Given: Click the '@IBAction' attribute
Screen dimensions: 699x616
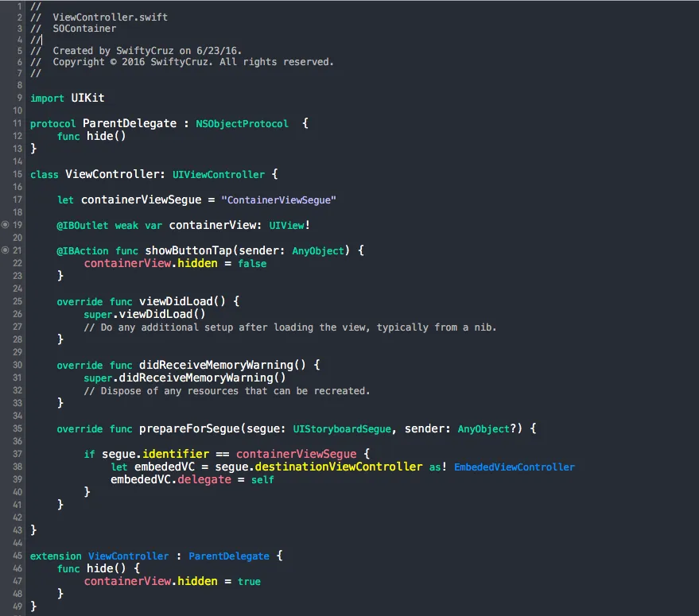Looking at the screenshot, I should click(83, 251).
